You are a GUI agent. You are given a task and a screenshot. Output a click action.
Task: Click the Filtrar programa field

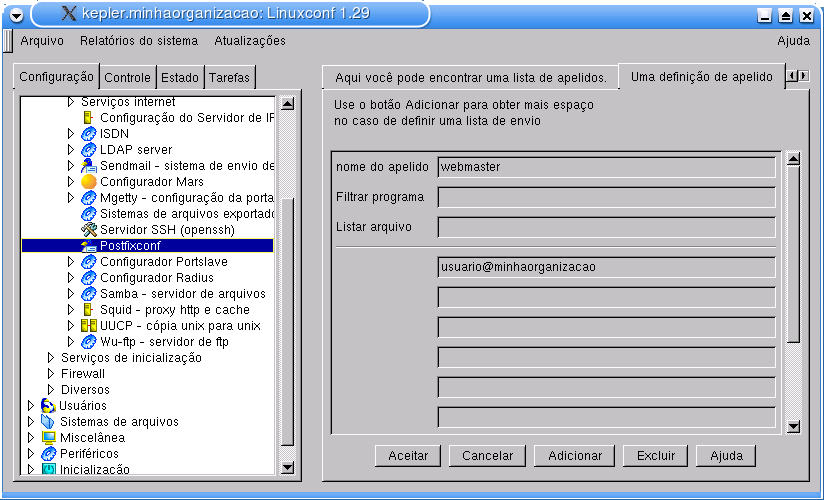click(x=606, y=197)
